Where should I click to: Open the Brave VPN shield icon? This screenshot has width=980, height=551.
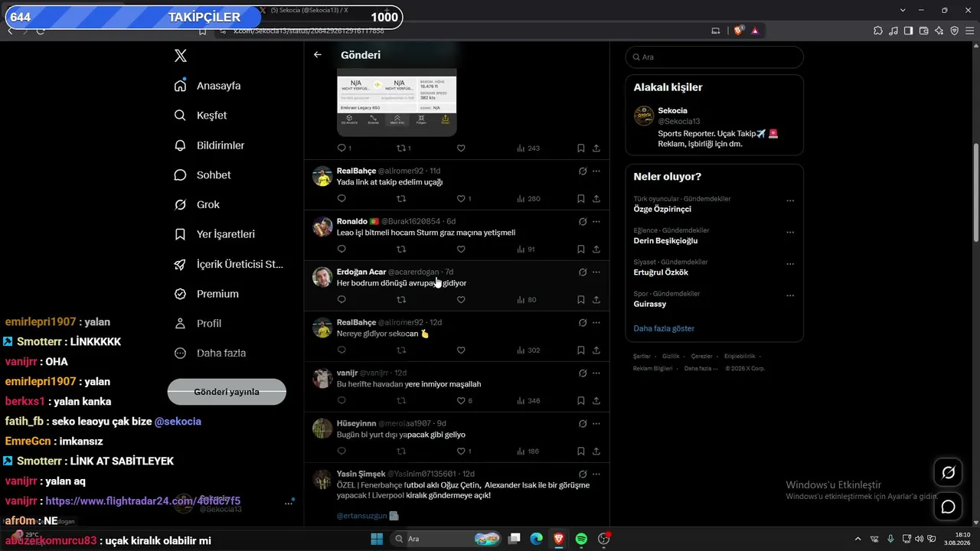pyautogui.click(x=955, y=31)
